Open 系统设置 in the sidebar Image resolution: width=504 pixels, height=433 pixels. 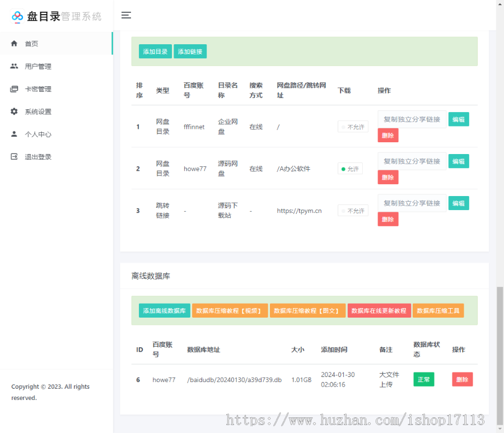click(56, 111)
